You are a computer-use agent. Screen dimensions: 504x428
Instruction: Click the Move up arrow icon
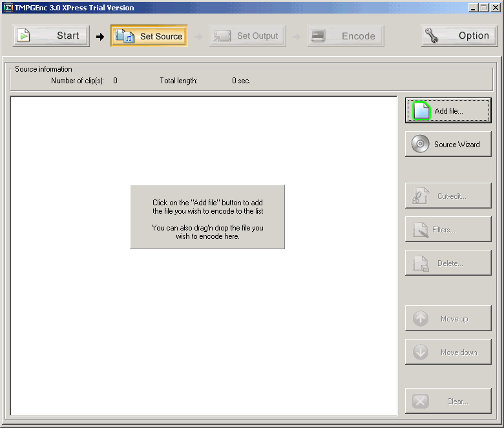coord(421,319)
